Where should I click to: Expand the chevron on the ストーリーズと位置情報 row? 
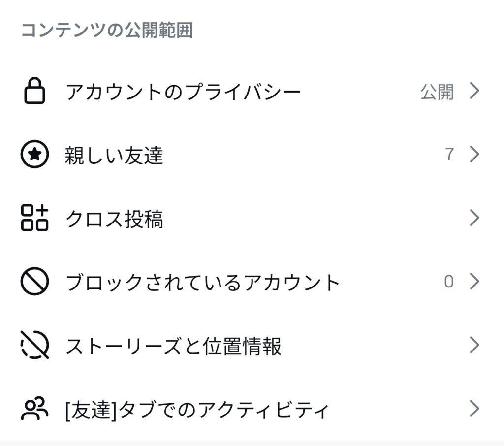(474, 345)
